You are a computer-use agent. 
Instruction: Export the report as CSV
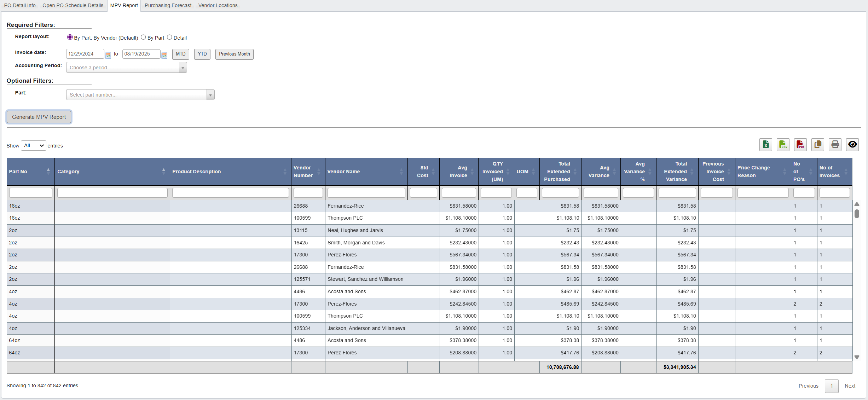click(783, 145)
